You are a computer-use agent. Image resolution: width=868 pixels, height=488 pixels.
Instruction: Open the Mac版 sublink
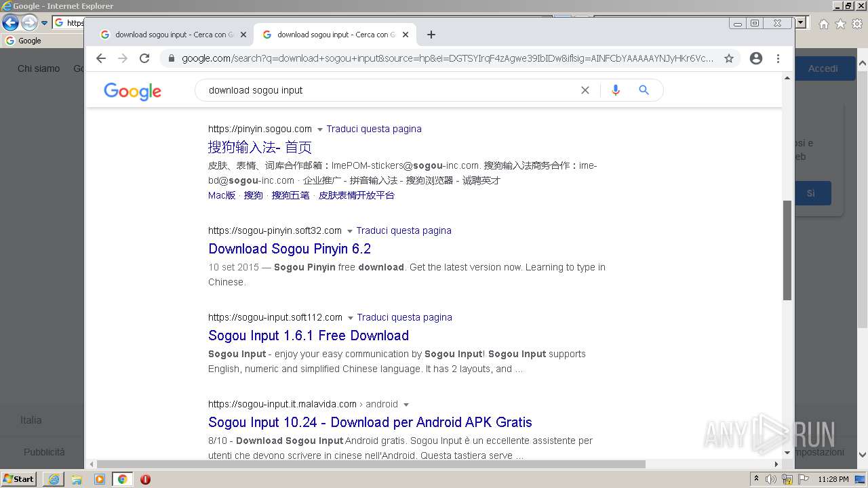[x=222, y=195]
